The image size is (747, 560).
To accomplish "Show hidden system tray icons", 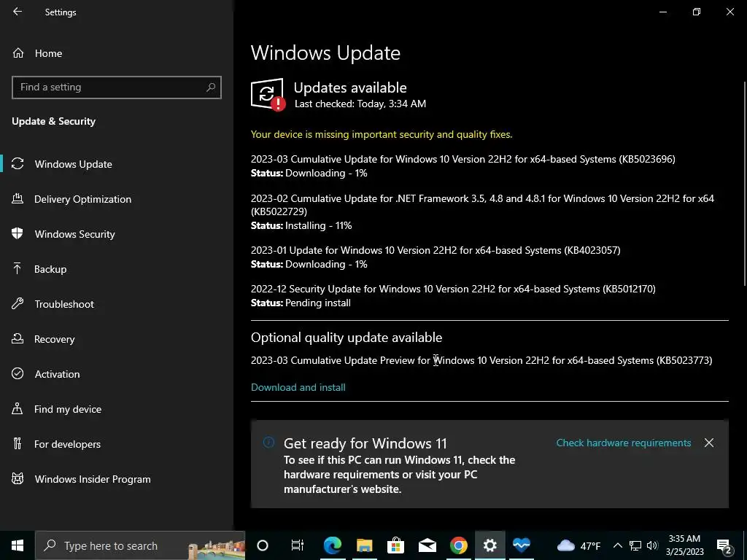I will pos(617,545).
